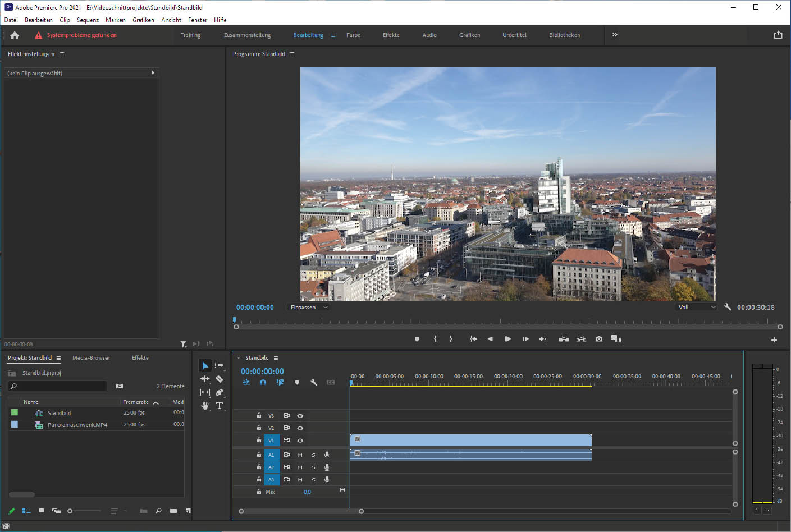
Task: Mute audio track A1
Action: point(300,455)
